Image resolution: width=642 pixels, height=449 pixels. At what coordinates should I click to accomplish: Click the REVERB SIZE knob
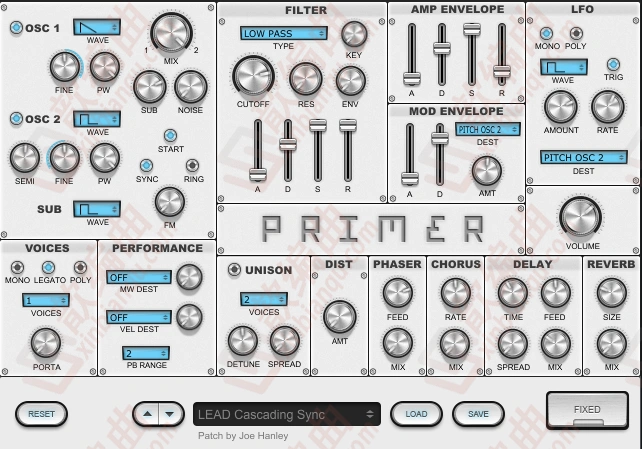point(612,293)
